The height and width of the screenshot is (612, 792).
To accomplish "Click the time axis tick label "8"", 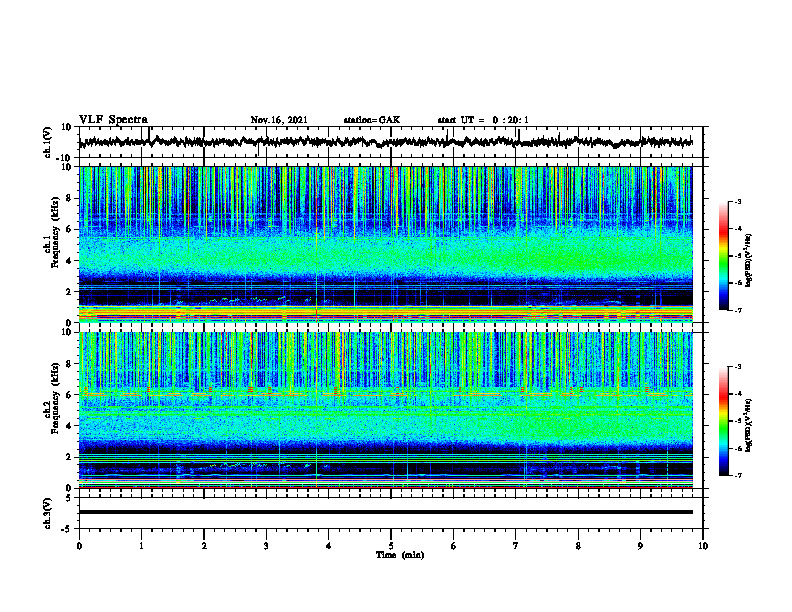I will pyautogui.click(x=578, y=546).
